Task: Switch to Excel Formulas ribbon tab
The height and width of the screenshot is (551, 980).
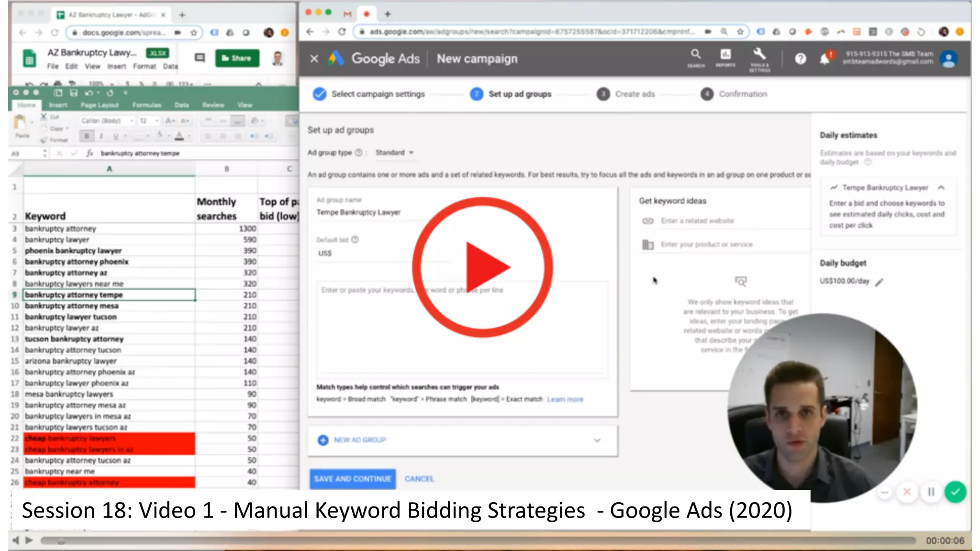Action: 146,105
